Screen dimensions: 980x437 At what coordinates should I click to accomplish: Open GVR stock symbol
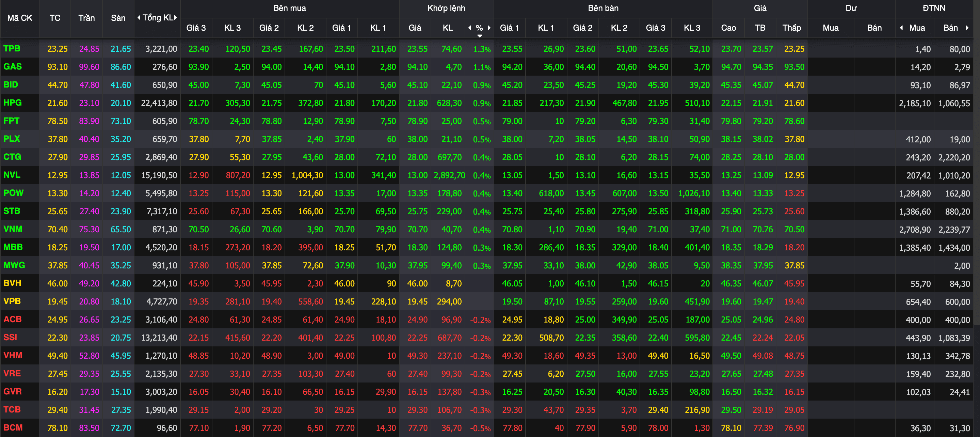[13, 392]
